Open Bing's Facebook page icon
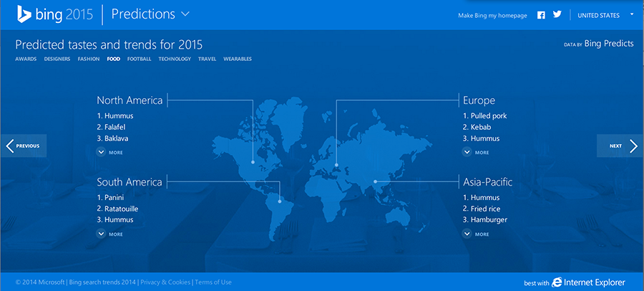The height and width of the screenshot is (291, 644). (542, 15)
